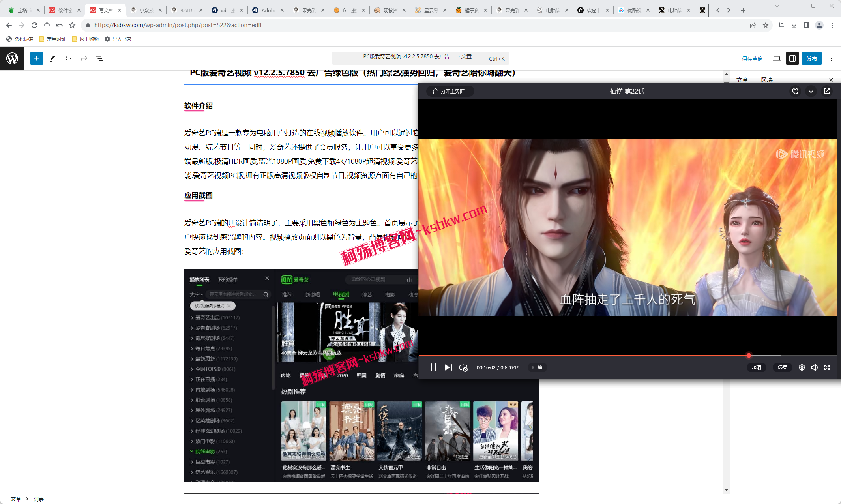The height and width of the screenshot is (504, 841).
Task: Open the 选集 episode selector
Action: pyautogui.click(x=782, y=367)
